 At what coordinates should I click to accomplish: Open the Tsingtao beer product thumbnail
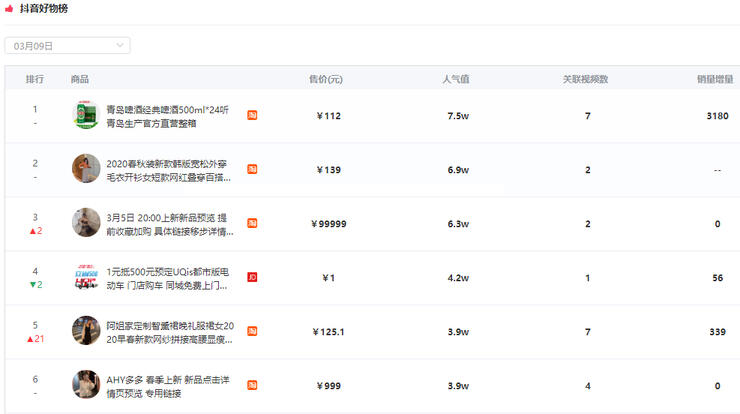86,116
